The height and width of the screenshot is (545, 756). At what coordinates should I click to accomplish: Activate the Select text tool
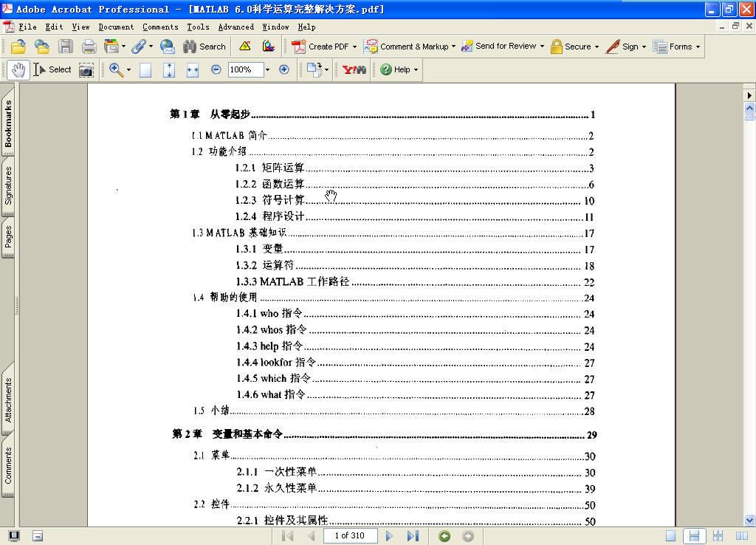coord(52,70)
